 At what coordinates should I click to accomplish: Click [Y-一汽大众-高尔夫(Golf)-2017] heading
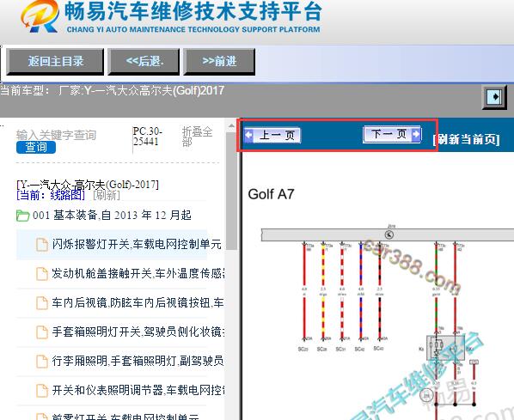88,185
